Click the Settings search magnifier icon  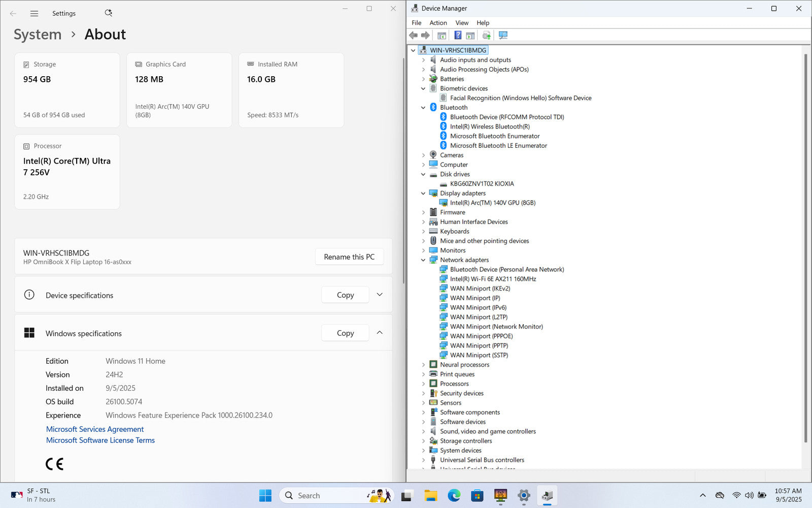click(x=108, y=13)
